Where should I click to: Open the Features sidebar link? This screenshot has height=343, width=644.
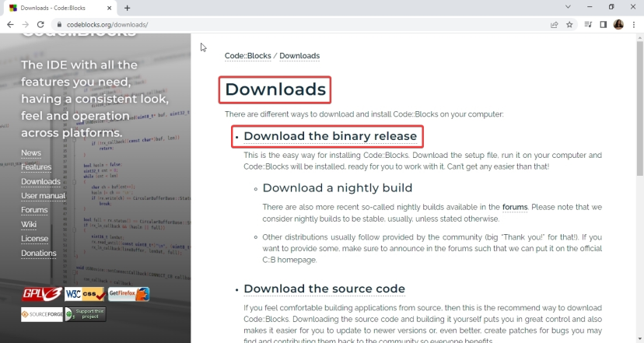tap(36, 166)
